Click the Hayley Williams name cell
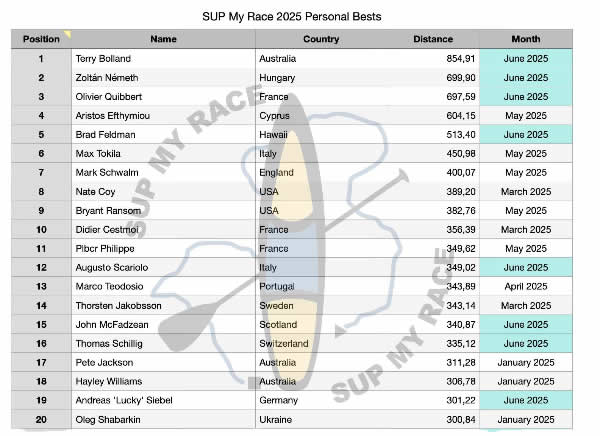The image size is (600, 436). pyautogui.click(x=107, y=382)
